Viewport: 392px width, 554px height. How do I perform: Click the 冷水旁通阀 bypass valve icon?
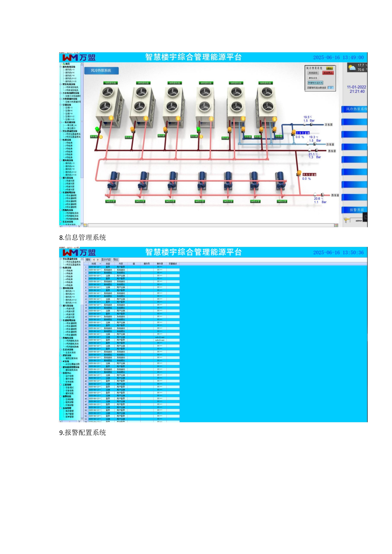(x=293, y=133)
